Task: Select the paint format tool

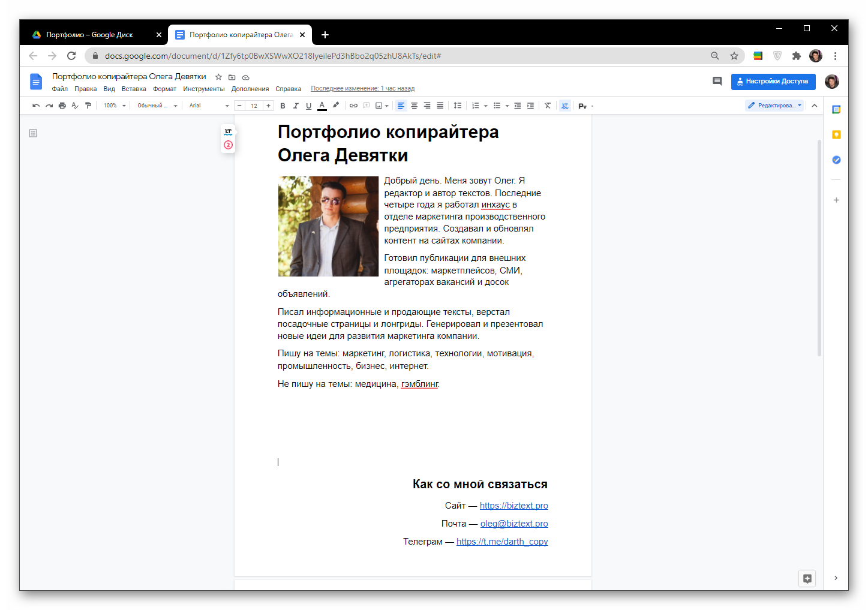Action: [88, 106]
